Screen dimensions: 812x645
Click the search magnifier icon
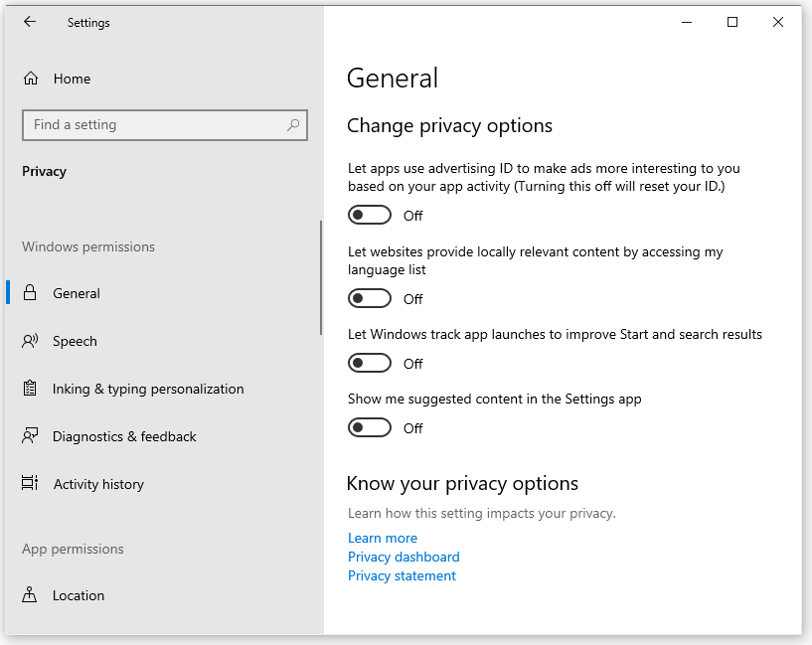[x=293, y=125]
